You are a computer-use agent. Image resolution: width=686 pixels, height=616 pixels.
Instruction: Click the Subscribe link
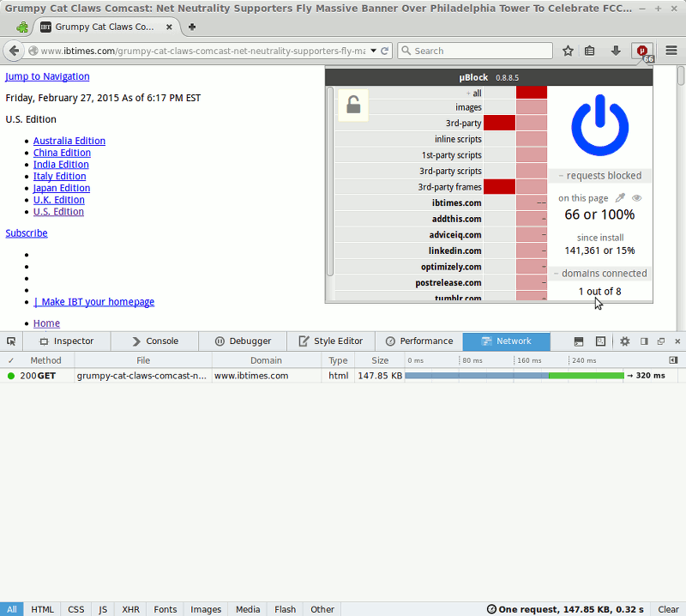click(27, 233)
